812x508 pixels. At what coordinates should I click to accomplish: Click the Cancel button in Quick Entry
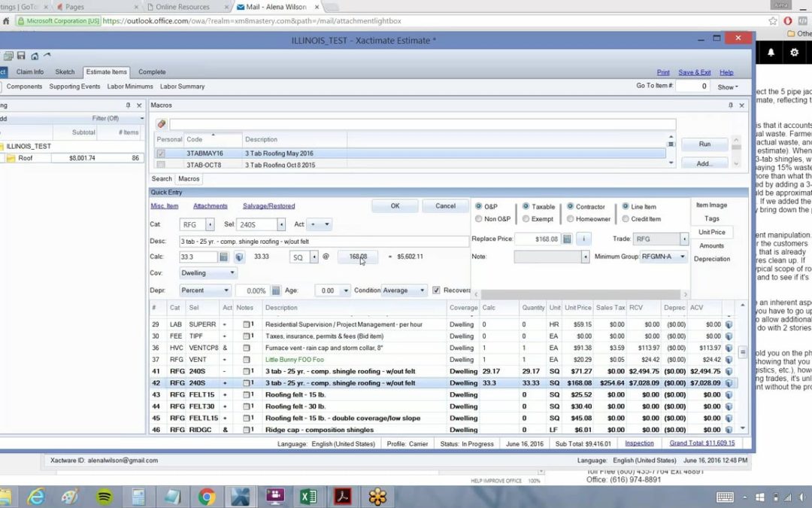(x=445, y=205)
